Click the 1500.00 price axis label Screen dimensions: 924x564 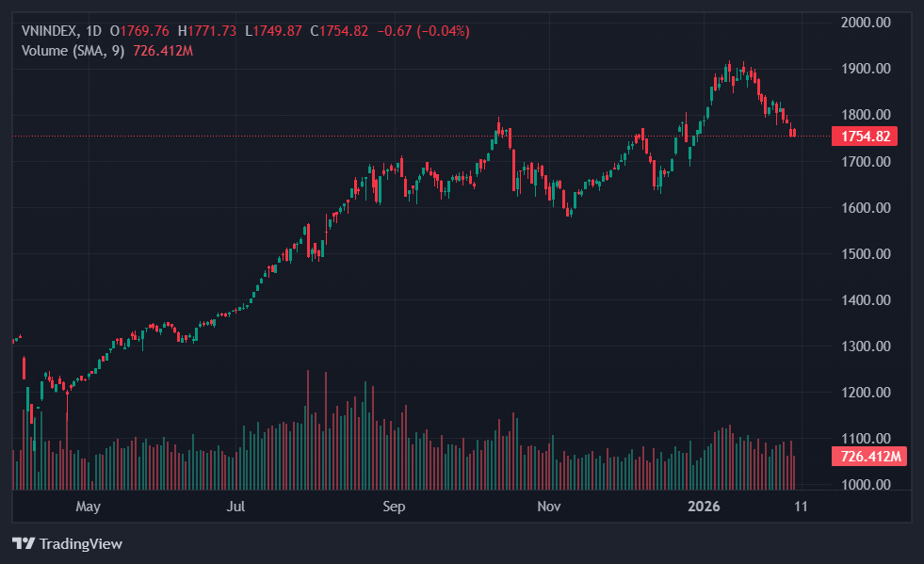pos(865,254)
